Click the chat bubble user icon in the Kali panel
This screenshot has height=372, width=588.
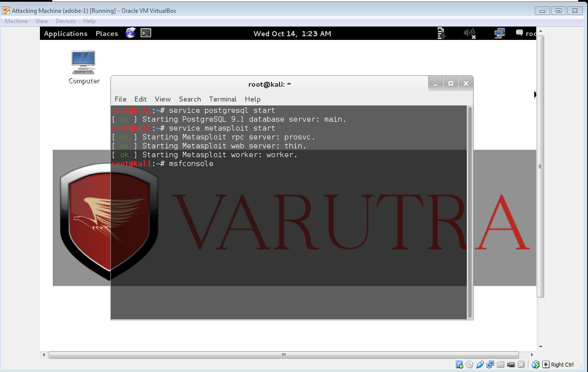519,33
